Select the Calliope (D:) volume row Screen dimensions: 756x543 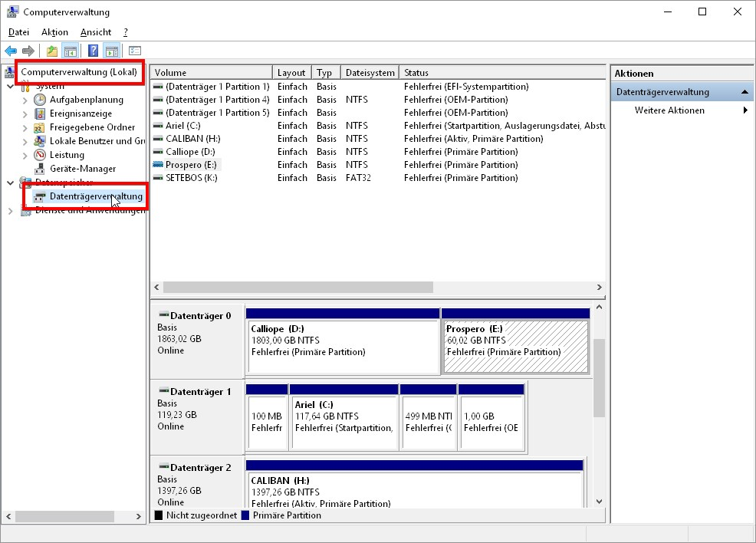(378, 152)
